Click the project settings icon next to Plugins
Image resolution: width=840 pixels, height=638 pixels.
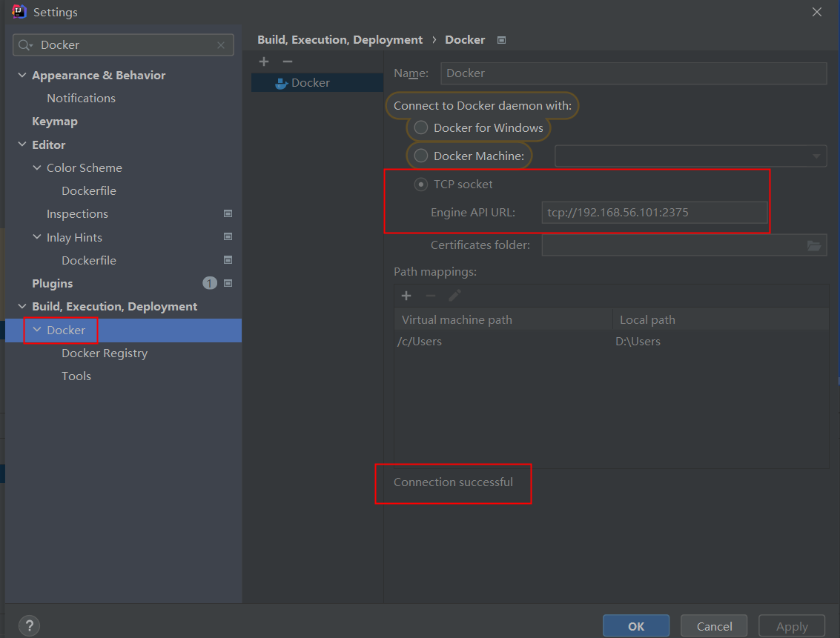click(228, 283)
